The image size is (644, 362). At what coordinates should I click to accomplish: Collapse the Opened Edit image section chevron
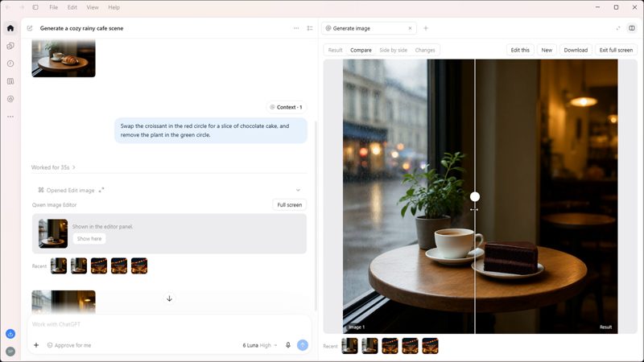298,190
